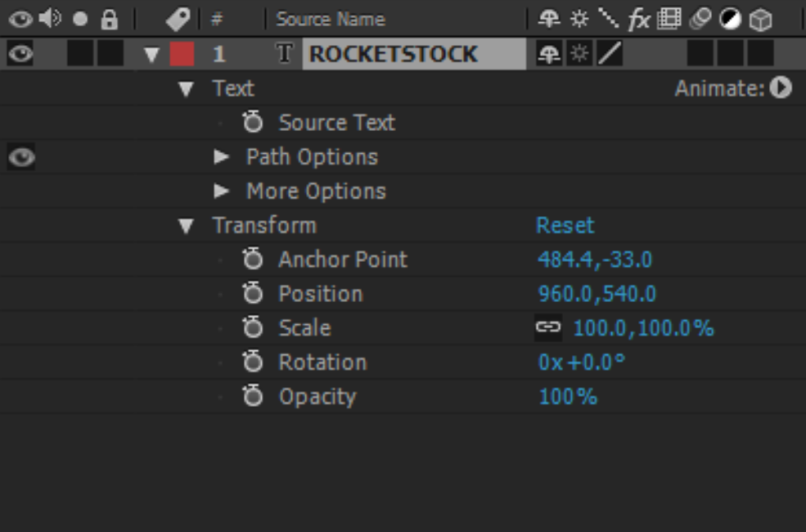Click the Collapse Transformations header icon
Screen dimensions: 806x532
point(579,20)
